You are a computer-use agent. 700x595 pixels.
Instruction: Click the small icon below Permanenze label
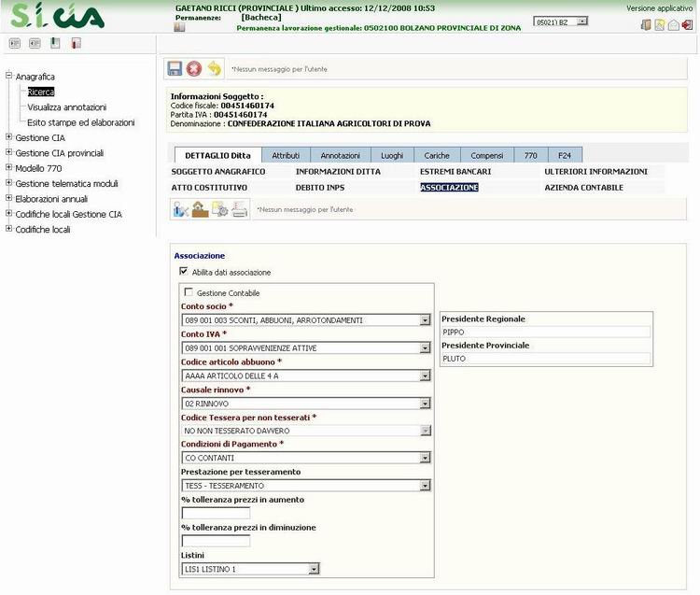[x=179, y=28]
